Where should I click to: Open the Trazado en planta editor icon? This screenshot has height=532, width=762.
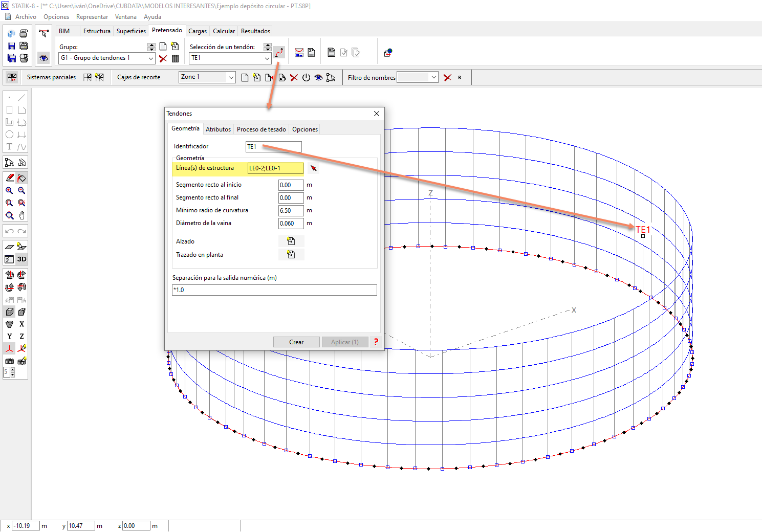291,254
